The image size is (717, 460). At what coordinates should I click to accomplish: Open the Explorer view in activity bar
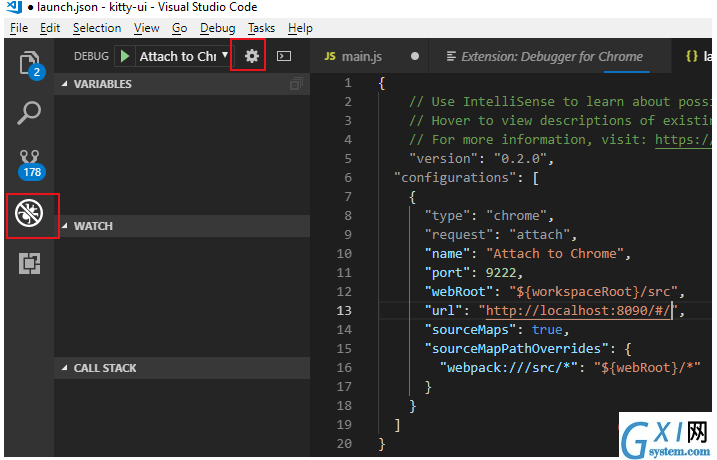30,64
